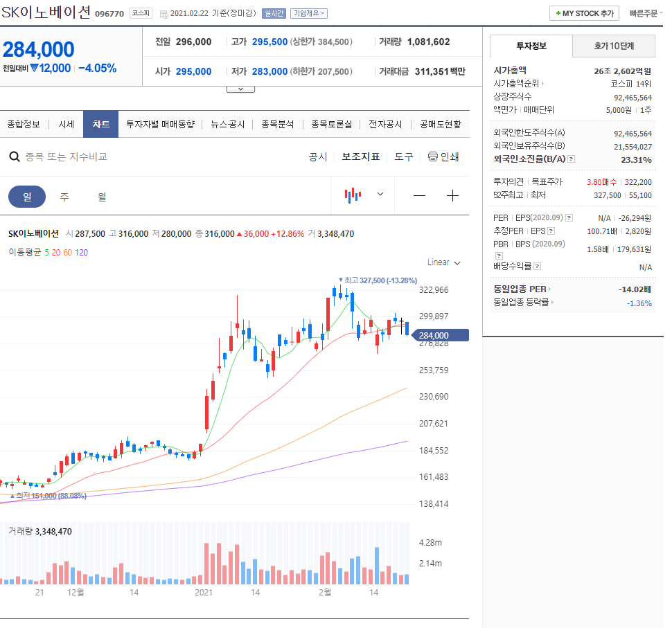Click the 284,000 current price marker
Screen dimensions: 672x628
(x=440, y=335)
